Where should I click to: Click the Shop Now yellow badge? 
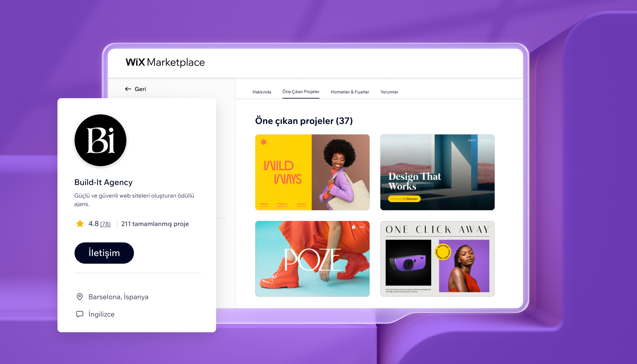443,252
